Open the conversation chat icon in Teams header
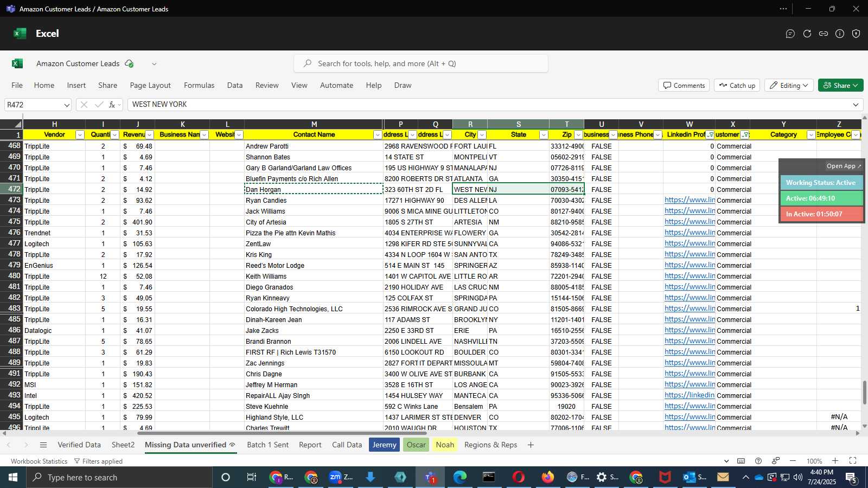This screenshot has width=868, height=488. point(790,34)
